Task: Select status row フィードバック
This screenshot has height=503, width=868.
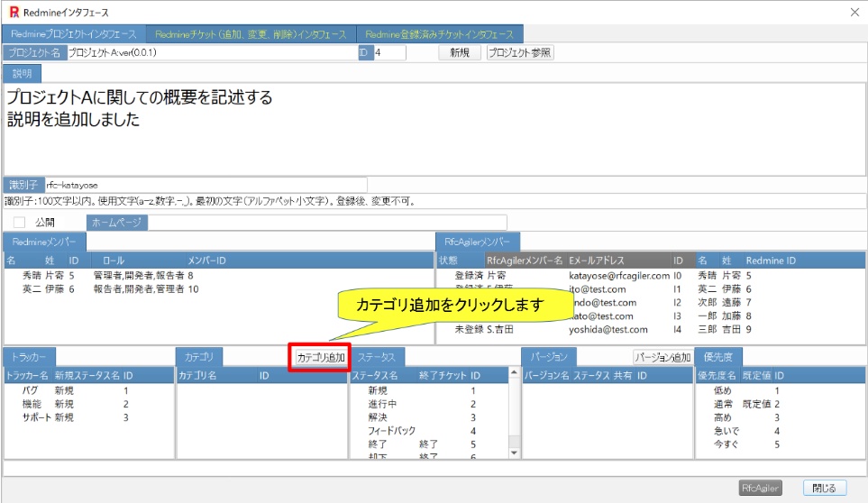Action: [x=429, y=431]
